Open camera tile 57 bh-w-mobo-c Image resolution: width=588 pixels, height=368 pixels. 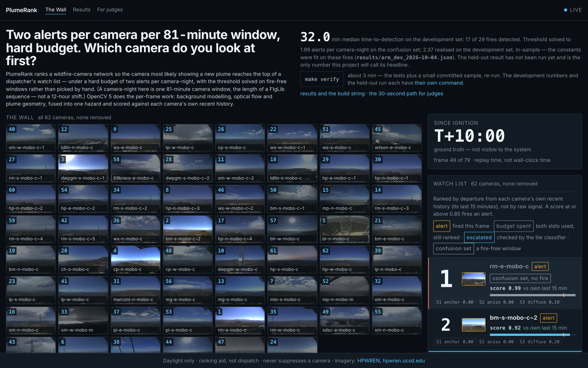click(292, 229)
